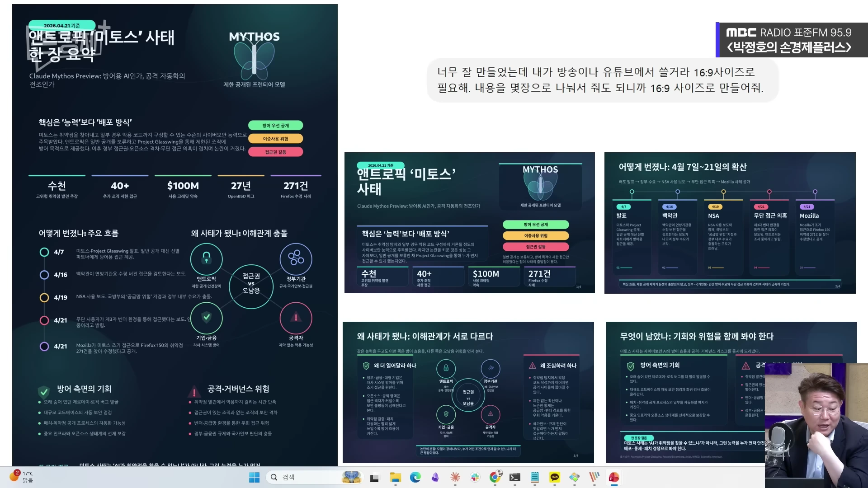
Task: Click the green shield icon beside 방어 측면의 기회
Action: [x=44, y=391]
